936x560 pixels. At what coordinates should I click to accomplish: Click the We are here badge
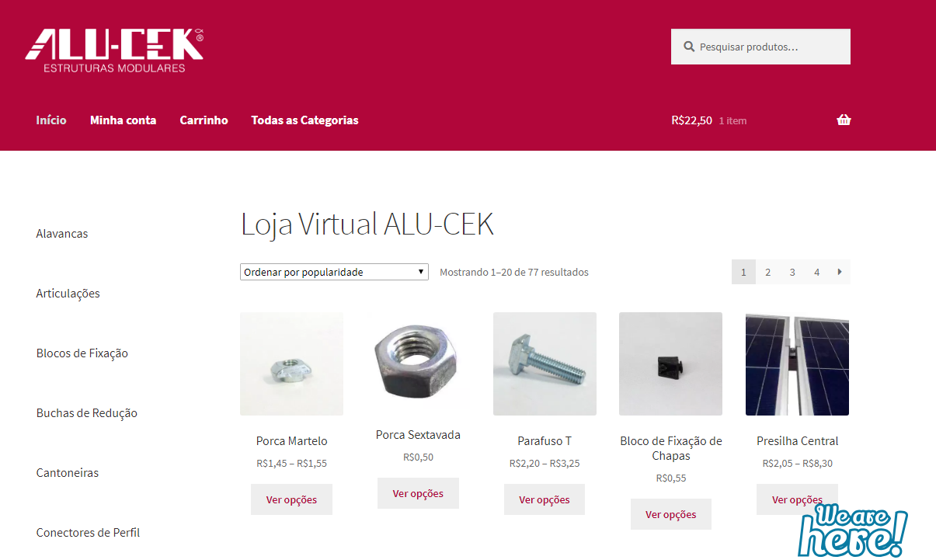[x=852, y=530]
